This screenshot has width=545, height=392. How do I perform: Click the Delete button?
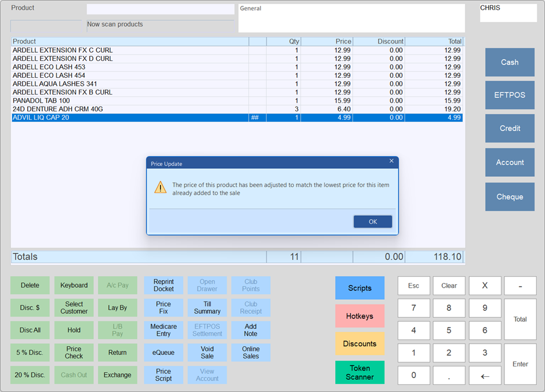(x=30, y=285)
